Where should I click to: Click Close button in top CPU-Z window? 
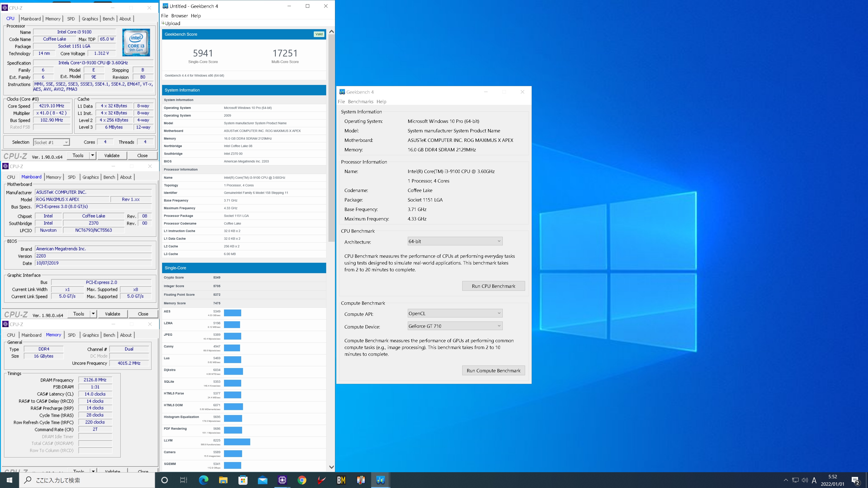click(142, 155)
